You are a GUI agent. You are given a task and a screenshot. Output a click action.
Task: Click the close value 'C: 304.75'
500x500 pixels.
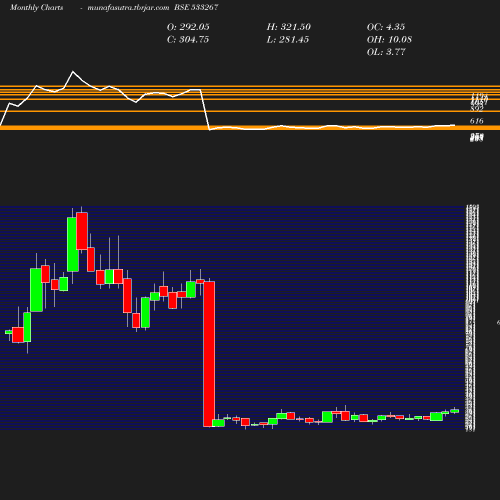[x=188, y=40]
